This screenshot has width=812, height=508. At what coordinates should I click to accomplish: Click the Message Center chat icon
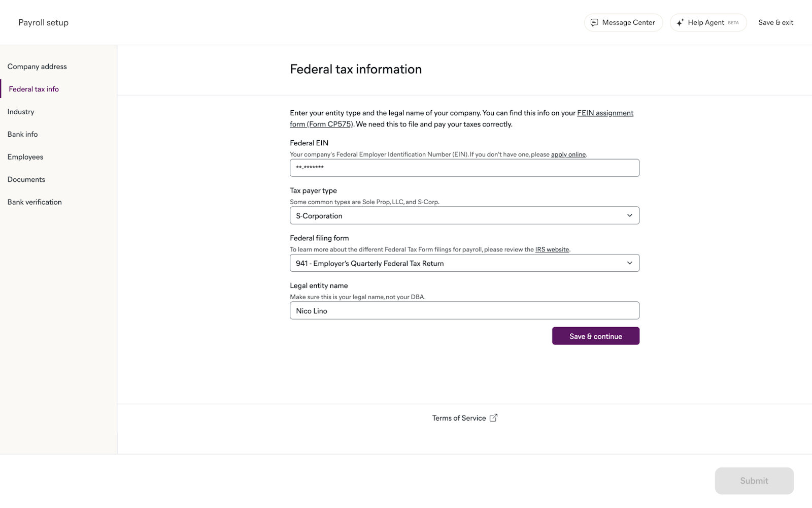tap(594, 22)
